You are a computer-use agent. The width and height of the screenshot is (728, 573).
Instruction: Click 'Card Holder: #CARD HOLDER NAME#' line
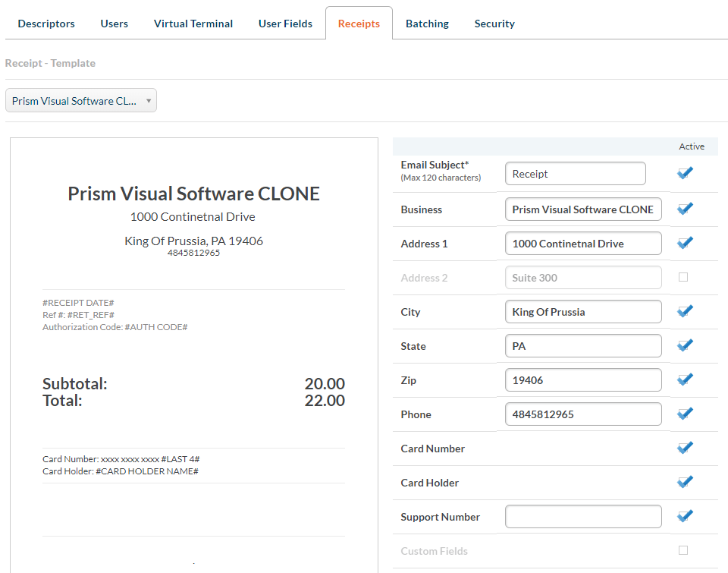coord(121,471)
